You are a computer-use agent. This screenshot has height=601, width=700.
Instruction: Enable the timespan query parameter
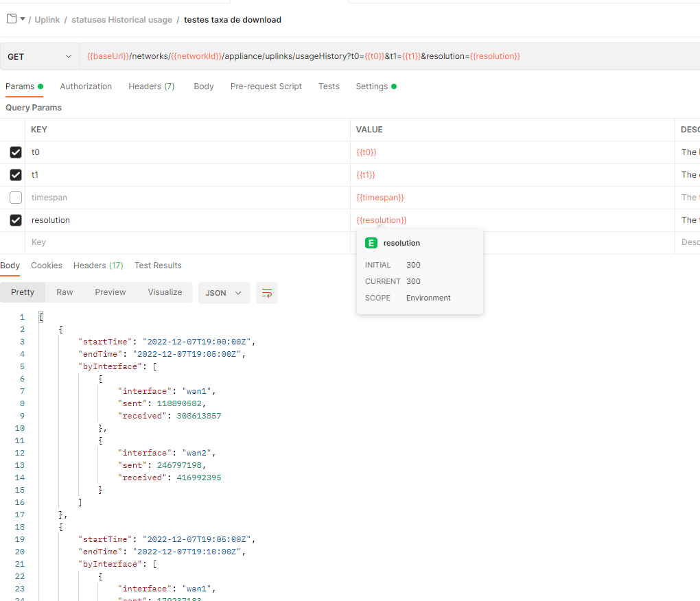(x=15, y=197)
